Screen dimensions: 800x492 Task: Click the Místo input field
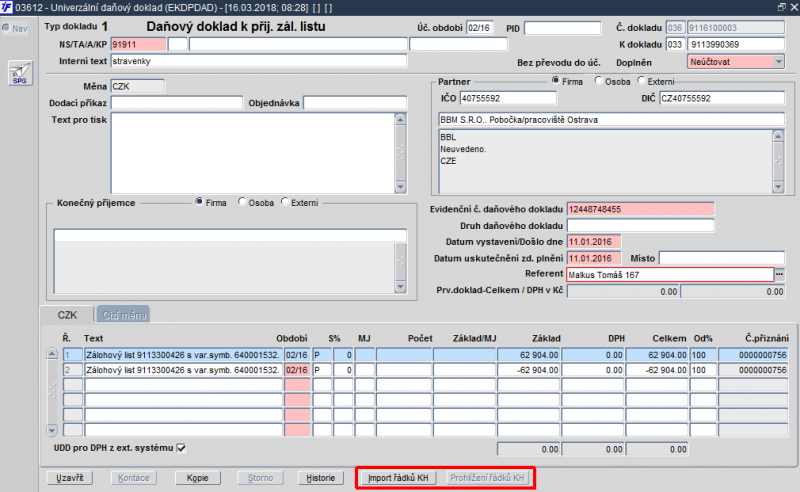click(x=721, y=258)
